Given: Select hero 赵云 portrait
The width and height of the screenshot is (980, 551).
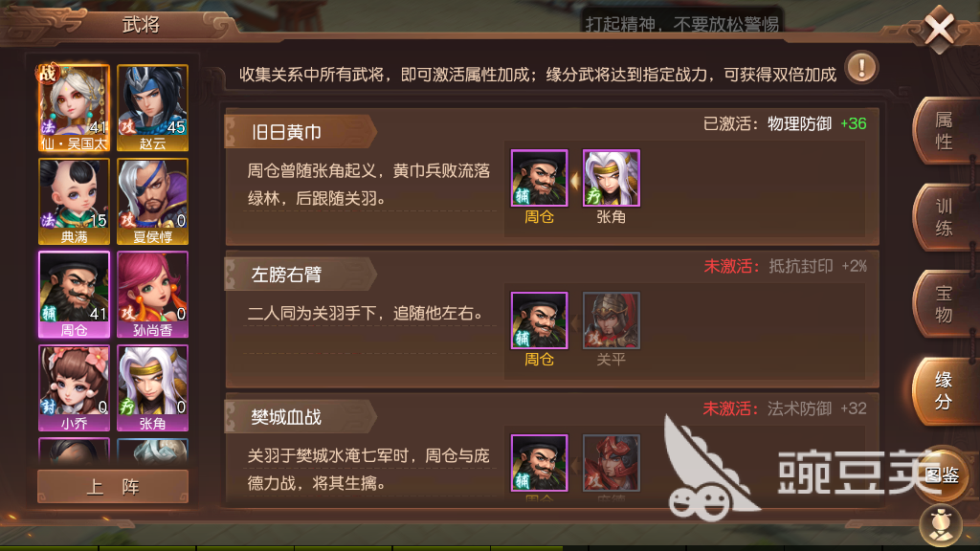Looking at the screenshot, I should coord(152,107).
